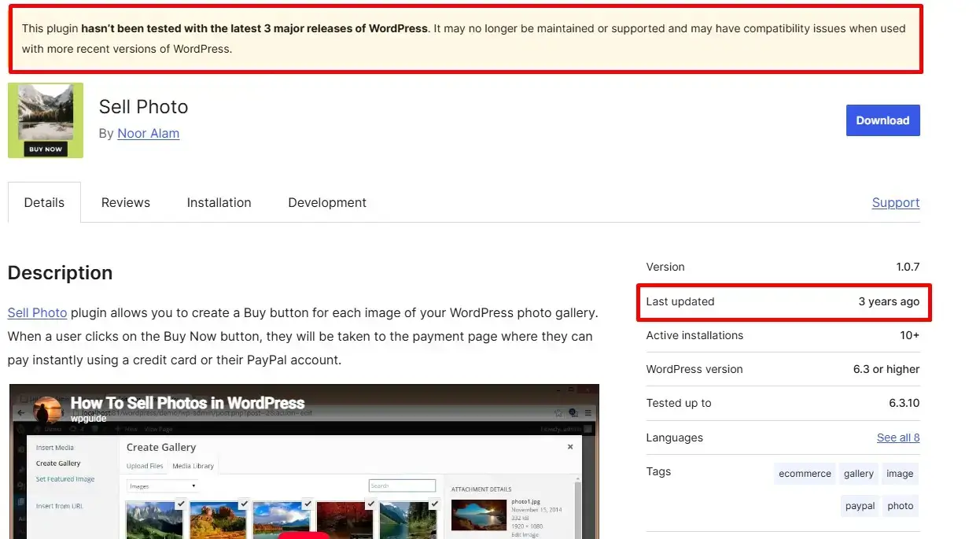
Task: Select the paypal tag
Action: [860, 506]
